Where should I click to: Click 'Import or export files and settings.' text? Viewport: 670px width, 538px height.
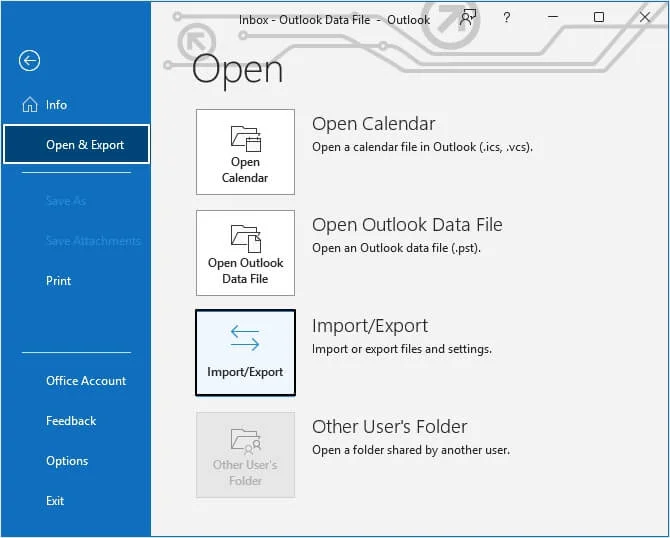pyautogui.click(x=402, y=349)
